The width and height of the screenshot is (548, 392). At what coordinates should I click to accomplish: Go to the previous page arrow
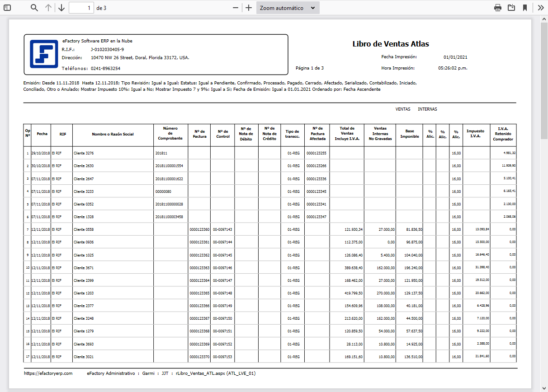click(48, 8)
